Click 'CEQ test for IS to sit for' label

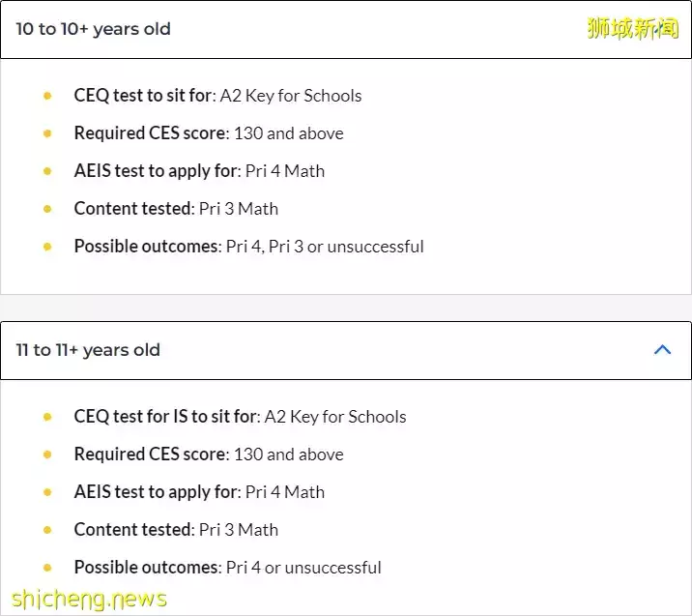pyautogui.click(x=167, y=417)
